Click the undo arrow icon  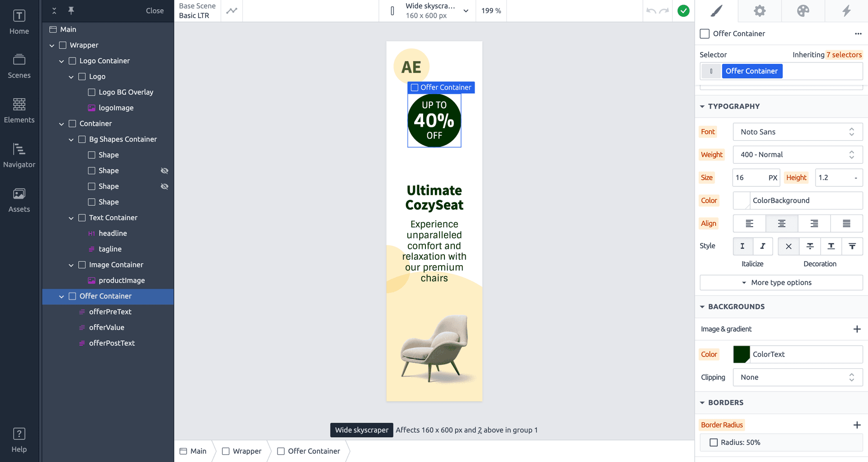click(651, 10)
